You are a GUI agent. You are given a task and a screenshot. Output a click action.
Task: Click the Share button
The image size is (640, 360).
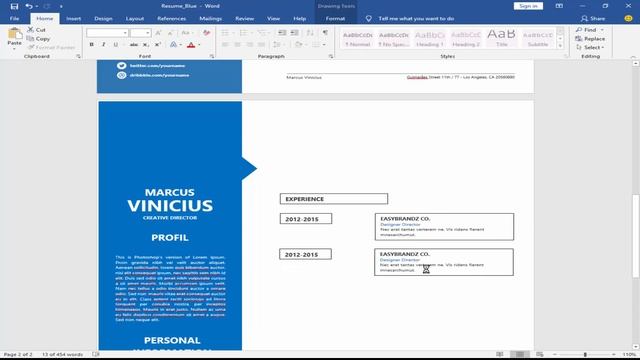coord(593,18)
